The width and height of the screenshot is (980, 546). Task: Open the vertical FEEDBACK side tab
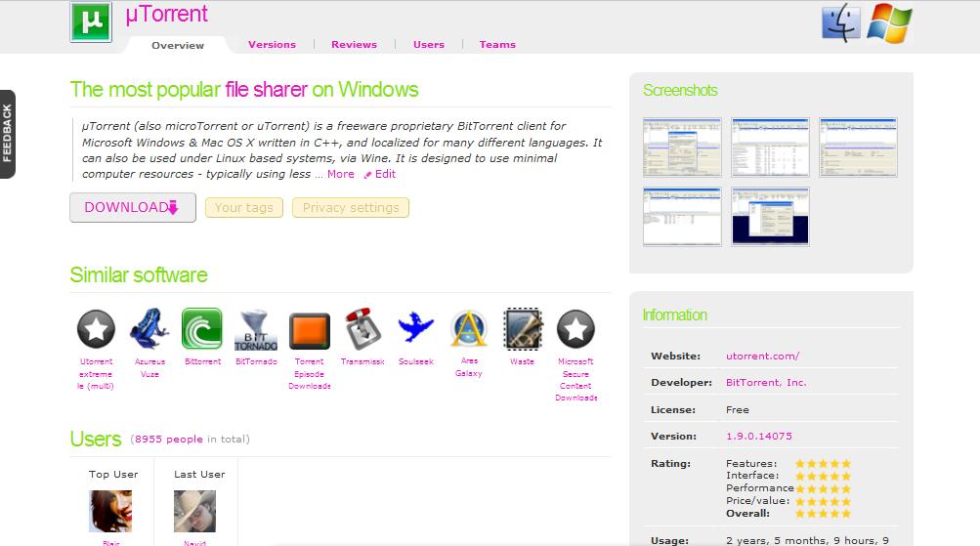tap(8, 134)
